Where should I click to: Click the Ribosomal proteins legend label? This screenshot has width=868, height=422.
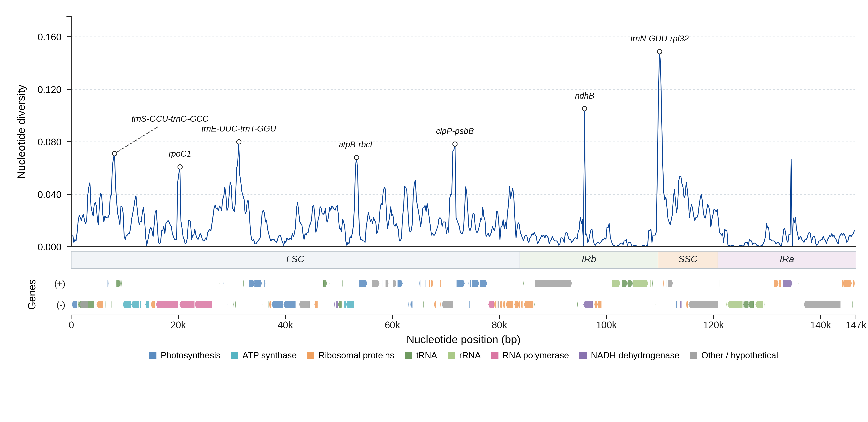tap(356, 355)
